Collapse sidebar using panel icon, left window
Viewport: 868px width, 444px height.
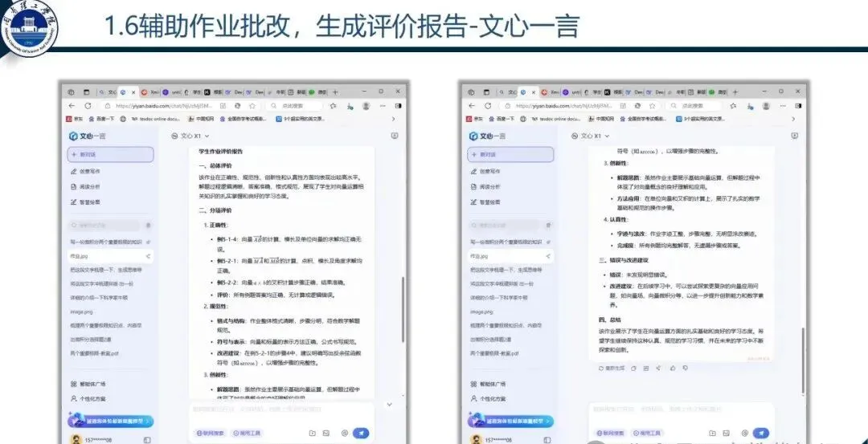(147, 440)
